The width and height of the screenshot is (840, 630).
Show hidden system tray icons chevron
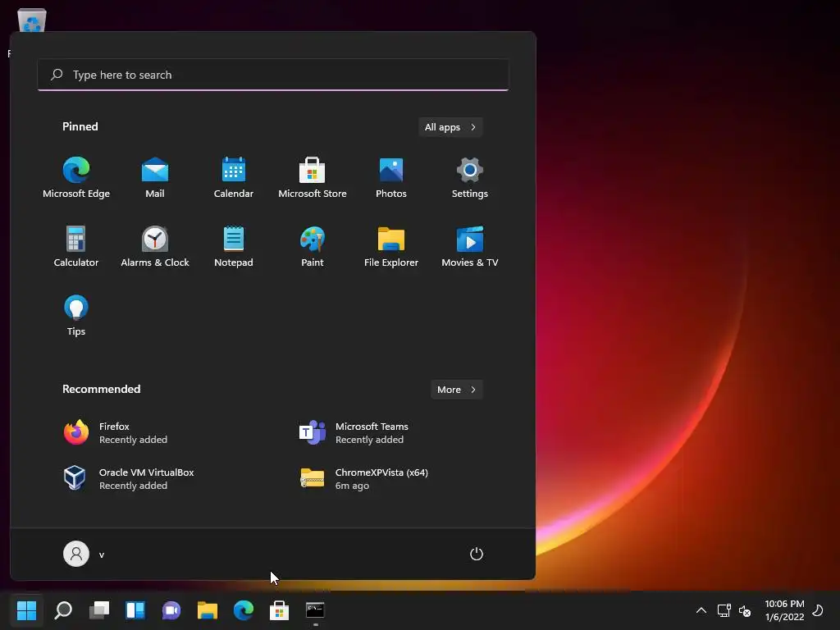(701, 610)
